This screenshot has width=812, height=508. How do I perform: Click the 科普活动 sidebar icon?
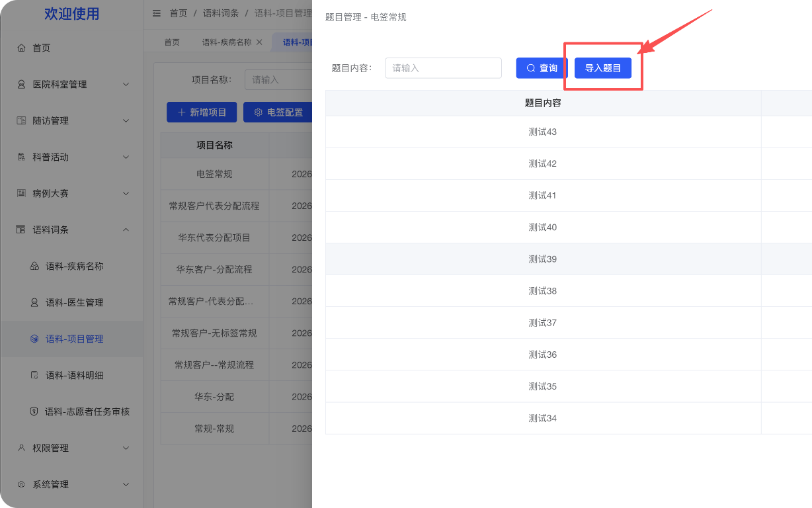click(x=21, y=157)
